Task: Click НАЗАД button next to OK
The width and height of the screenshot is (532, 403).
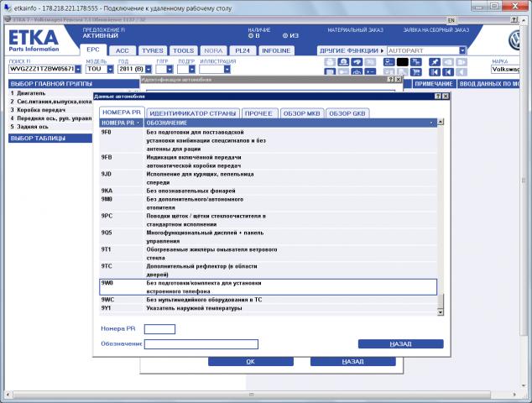Action: (353, 362)
